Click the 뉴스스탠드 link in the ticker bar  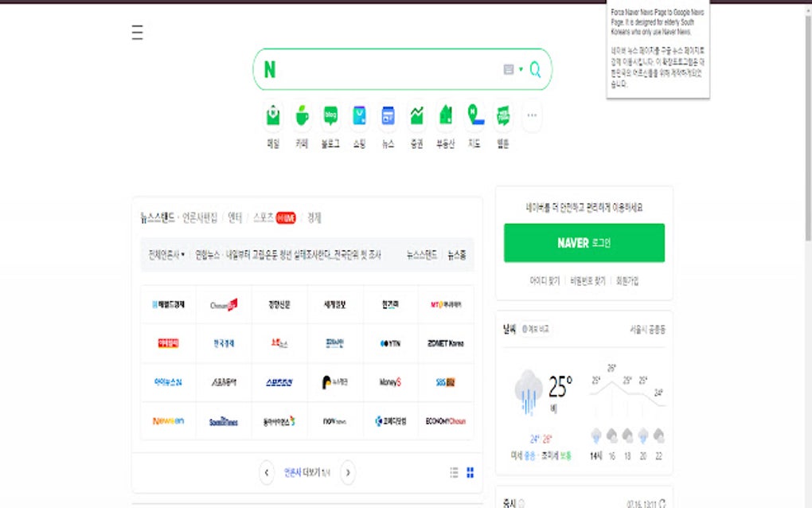[422, 255]
